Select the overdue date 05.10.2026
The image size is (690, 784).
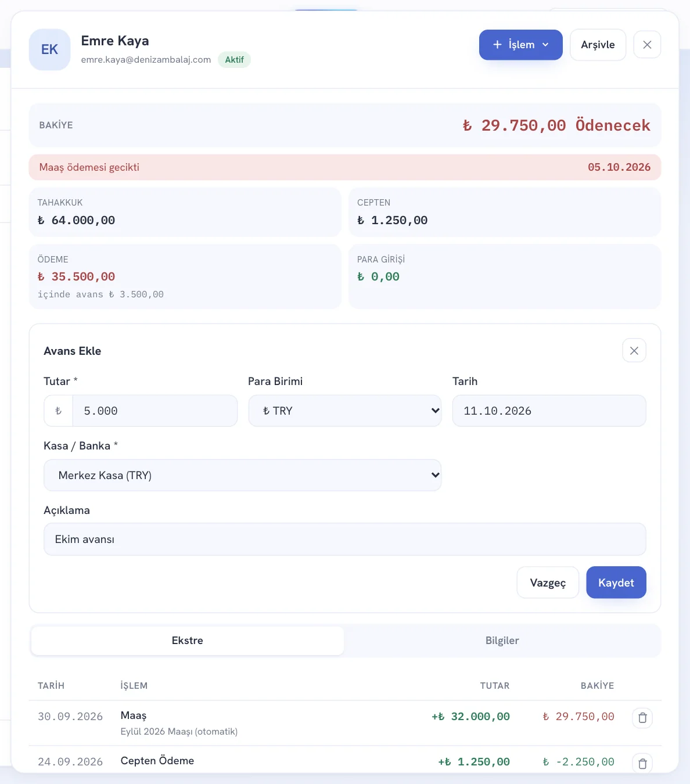[x=619, y=167]
